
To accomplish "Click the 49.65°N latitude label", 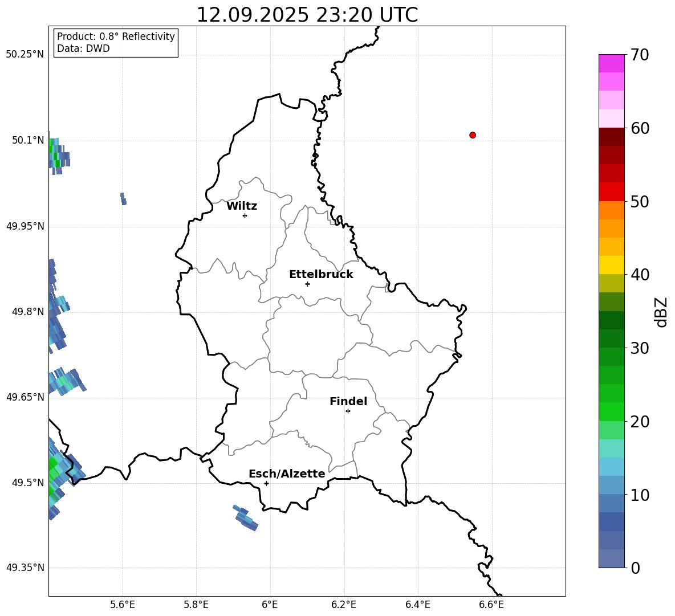I will (25, 397).
